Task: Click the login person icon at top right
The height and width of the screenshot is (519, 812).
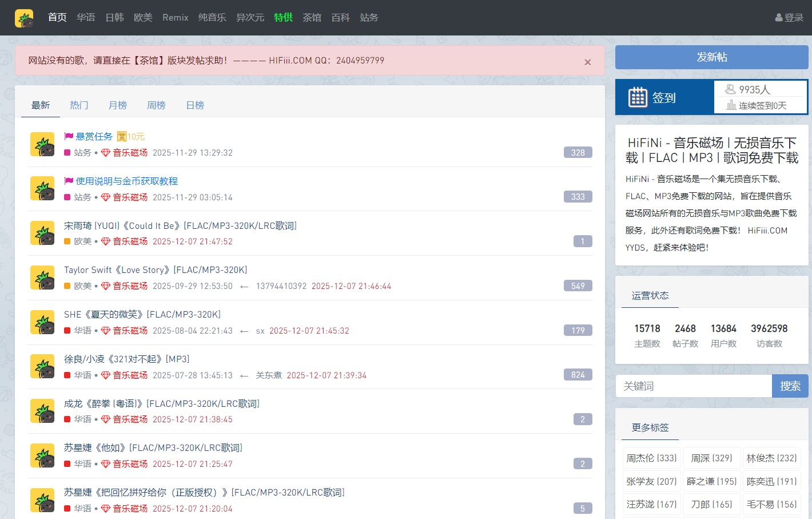Action: [779, 18]
